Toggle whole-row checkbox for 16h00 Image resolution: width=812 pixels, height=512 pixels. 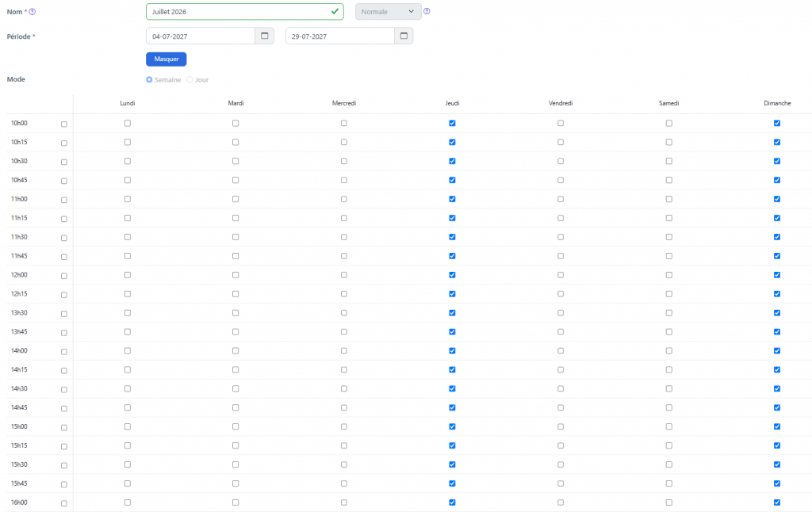[64, 503]
